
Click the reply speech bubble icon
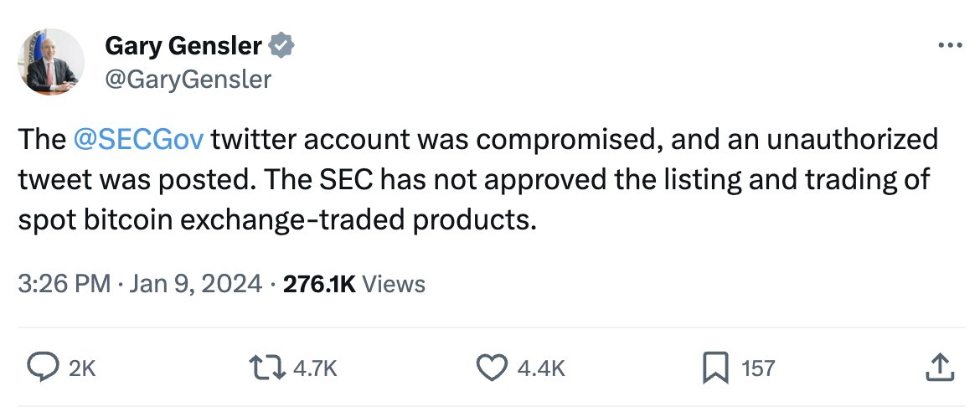[41, 368]
